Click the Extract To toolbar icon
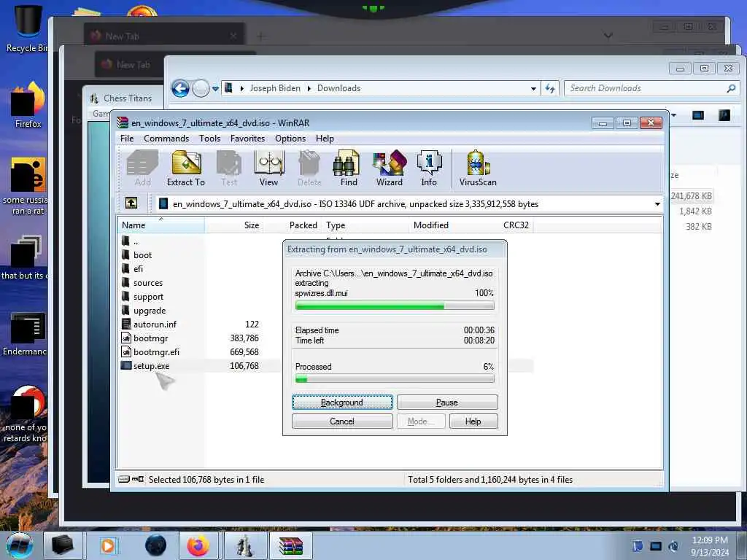This screenshot has width=747, height=560. pyautogui.click(x=186, y=168)
